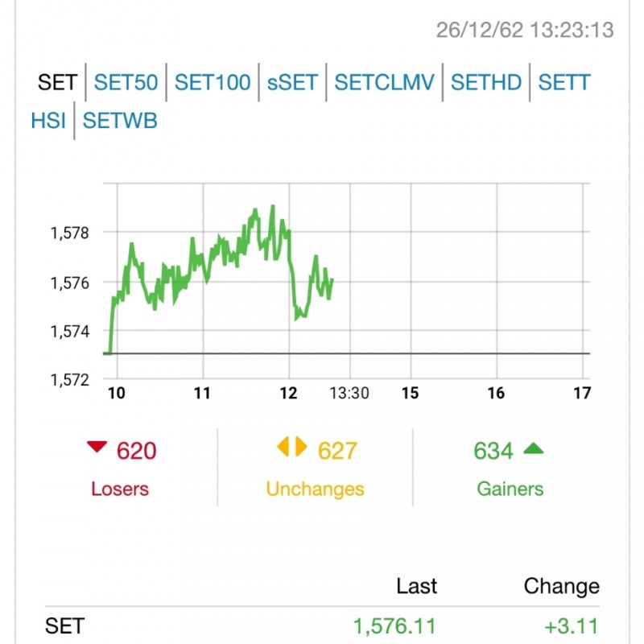
Task: Open the SETCLMV index tab
Action: click(x=384, y=82)
